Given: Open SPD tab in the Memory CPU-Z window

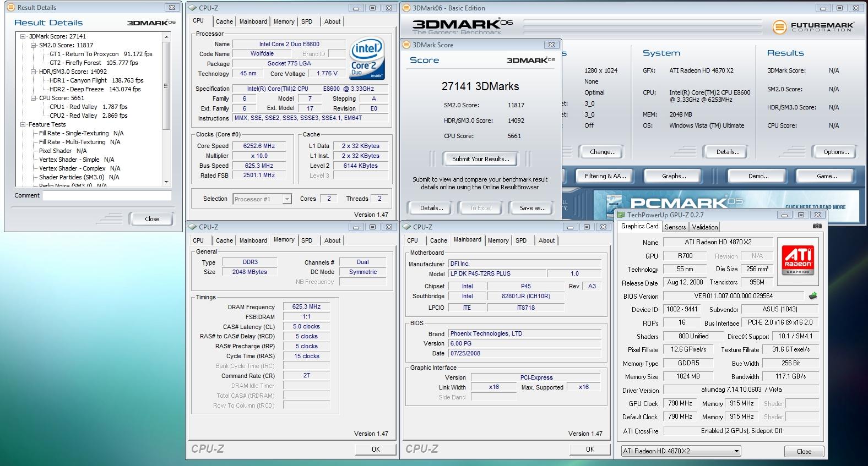Looking at the screenshot, I should click(x=307, y=240).
